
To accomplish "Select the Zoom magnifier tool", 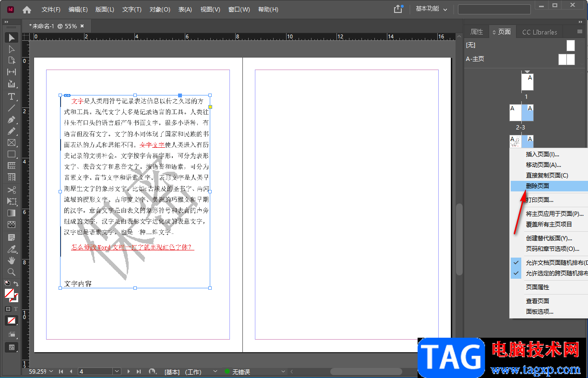I will 12,272.
